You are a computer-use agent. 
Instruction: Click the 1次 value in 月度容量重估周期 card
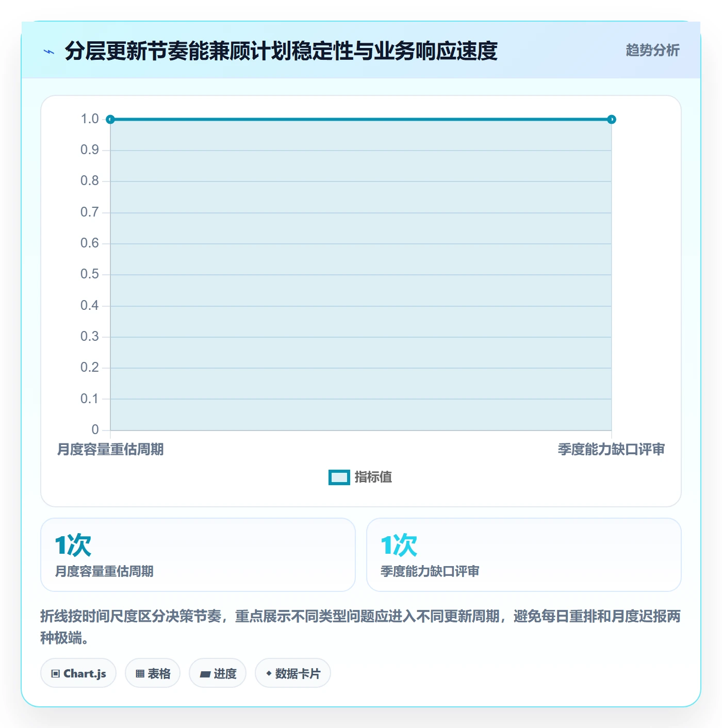coord(73,545)
